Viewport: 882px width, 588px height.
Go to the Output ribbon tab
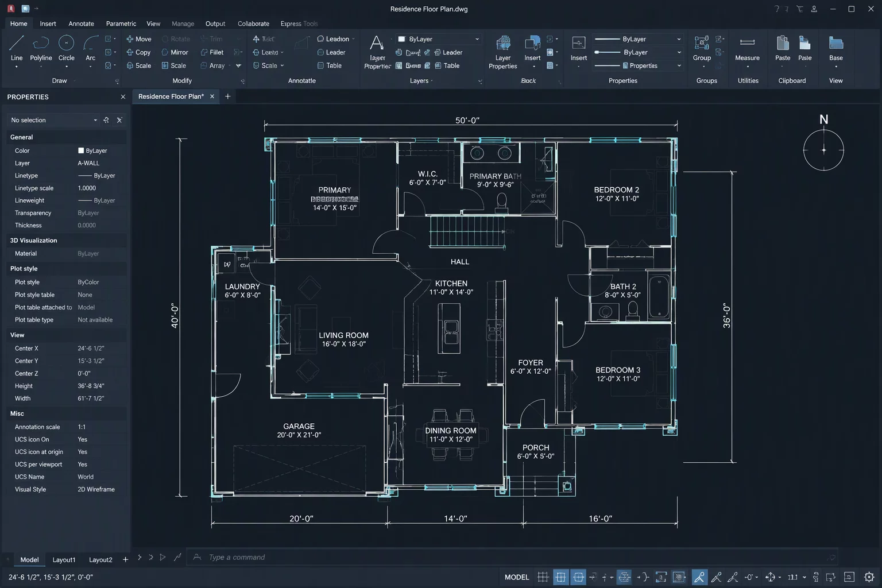point(215,24)
